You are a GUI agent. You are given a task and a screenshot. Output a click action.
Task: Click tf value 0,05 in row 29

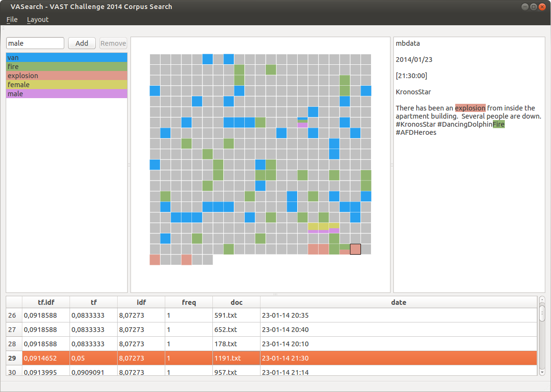pyautogui.click(x=94, y=358)
